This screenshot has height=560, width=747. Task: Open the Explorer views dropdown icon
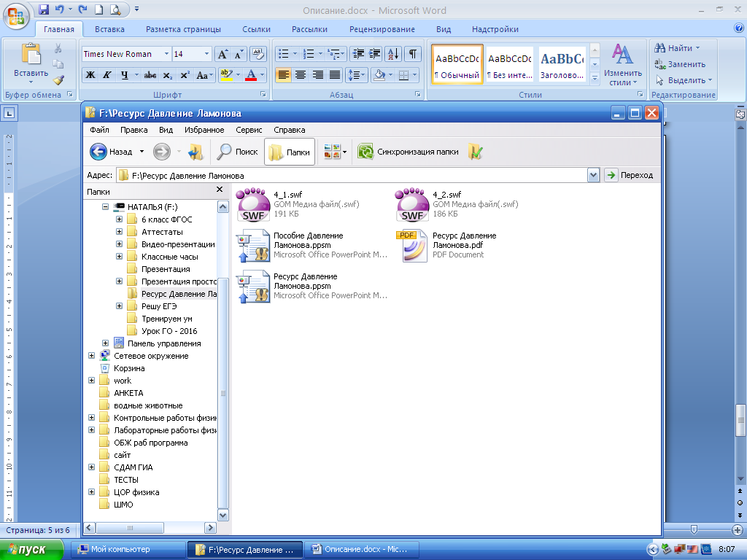335,152
